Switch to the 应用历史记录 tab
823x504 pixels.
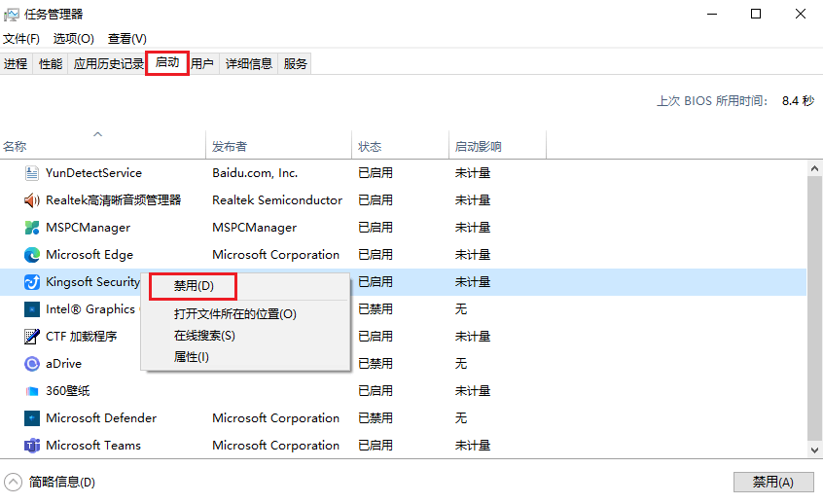[109, 64]
